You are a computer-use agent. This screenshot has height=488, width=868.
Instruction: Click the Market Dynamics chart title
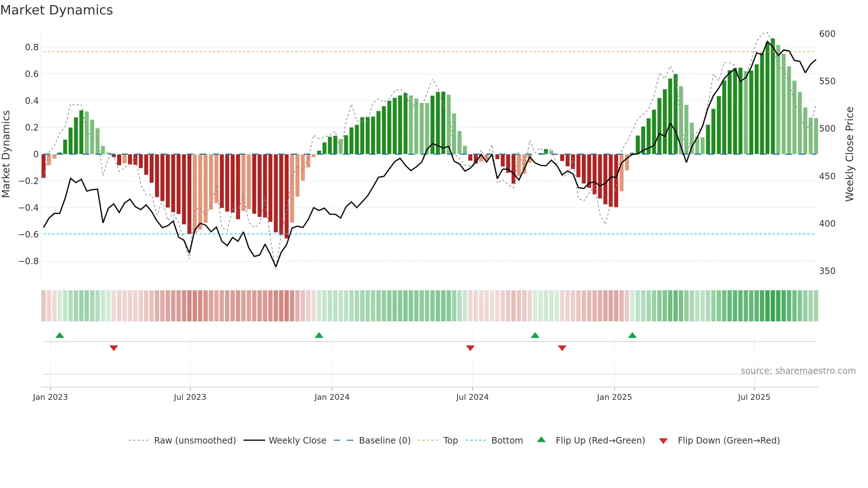pyautogui.click(x=56, y=10)
